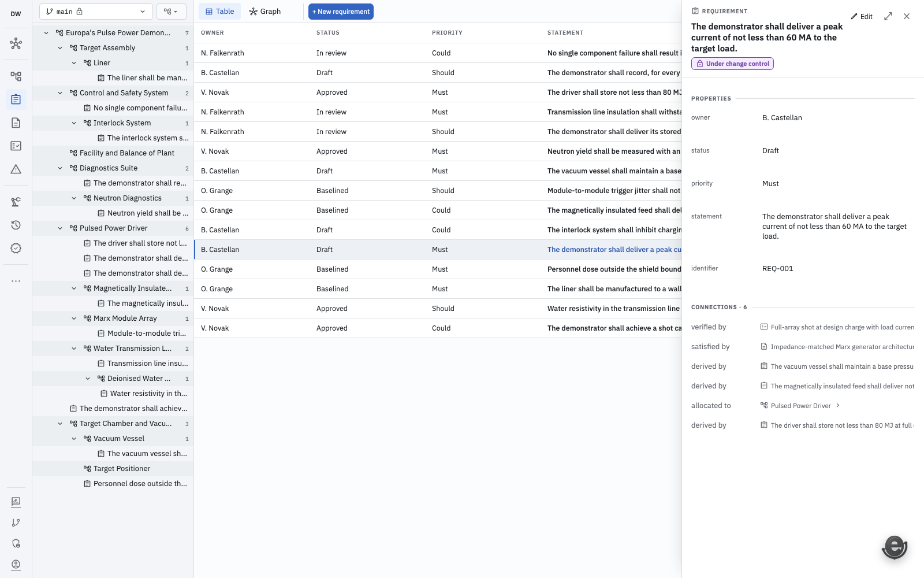924x578 pixels.
Task: Open the feedback pencil-comment icon in the sidebar
Action: coord(16,502)
